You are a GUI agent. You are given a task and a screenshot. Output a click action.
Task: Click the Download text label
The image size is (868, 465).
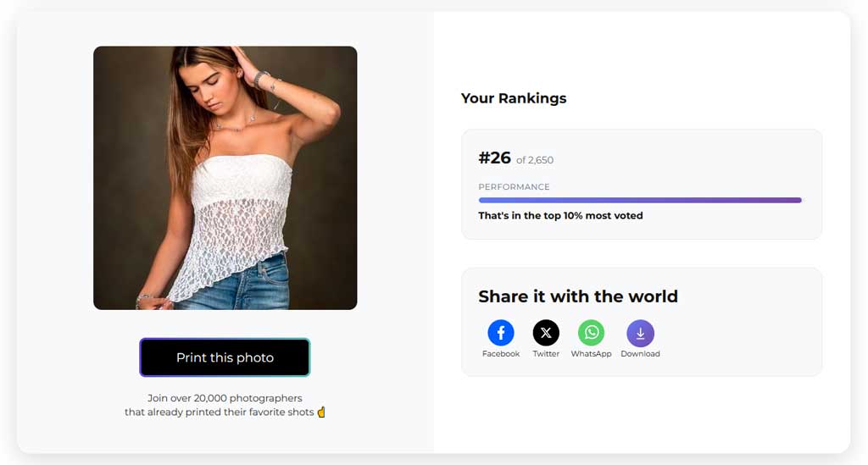640,354
